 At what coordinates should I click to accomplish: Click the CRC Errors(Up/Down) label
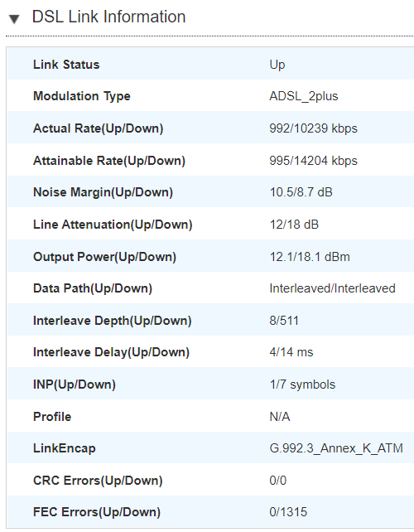tap(98, 481)
